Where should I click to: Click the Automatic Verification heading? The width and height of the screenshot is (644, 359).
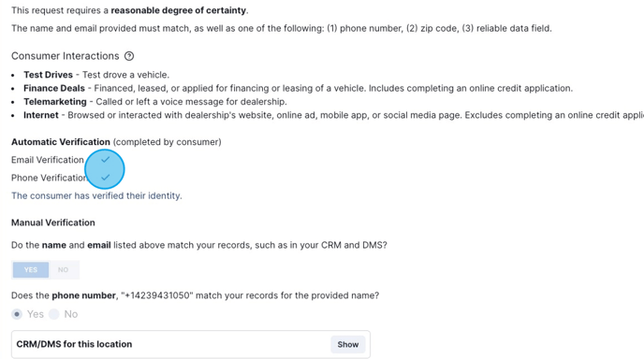(61, 142)
